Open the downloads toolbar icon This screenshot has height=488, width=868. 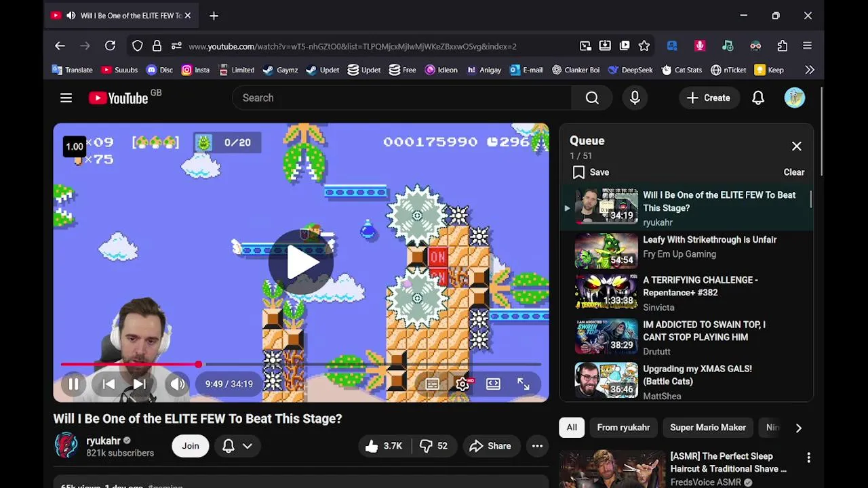[x=605, y=46]
